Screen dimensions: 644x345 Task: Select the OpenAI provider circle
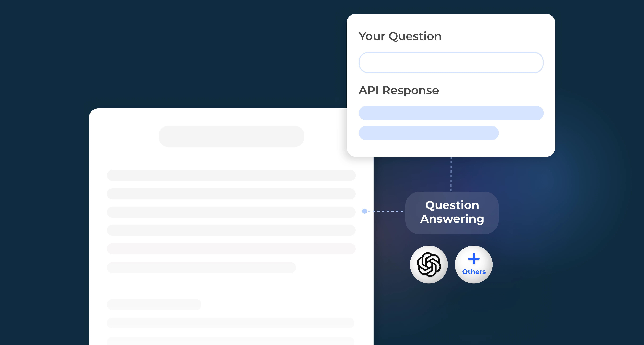(x=429, y=264)
